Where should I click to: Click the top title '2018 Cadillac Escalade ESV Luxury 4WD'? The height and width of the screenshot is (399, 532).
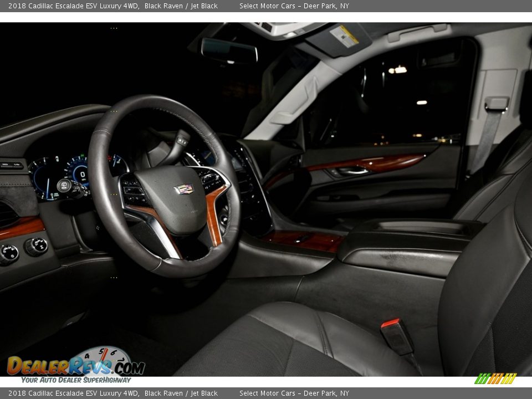pos(73,6)
